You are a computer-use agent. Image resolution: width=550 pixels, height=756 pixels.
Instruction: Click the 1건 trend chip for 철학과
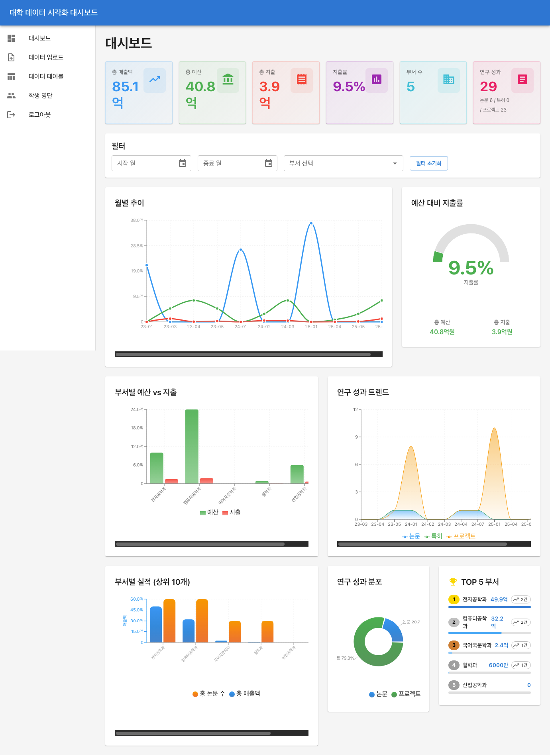coord(521,665)
